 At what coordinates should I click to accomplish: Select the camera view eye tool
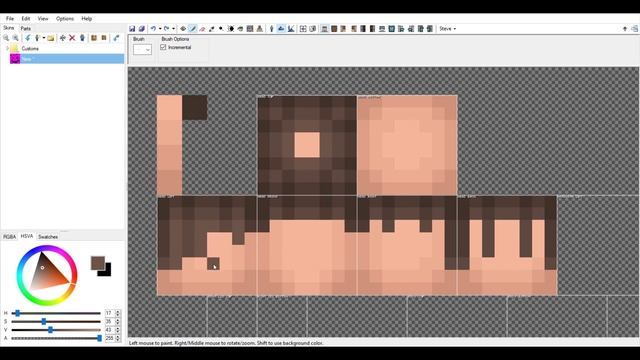pos(183,29)
